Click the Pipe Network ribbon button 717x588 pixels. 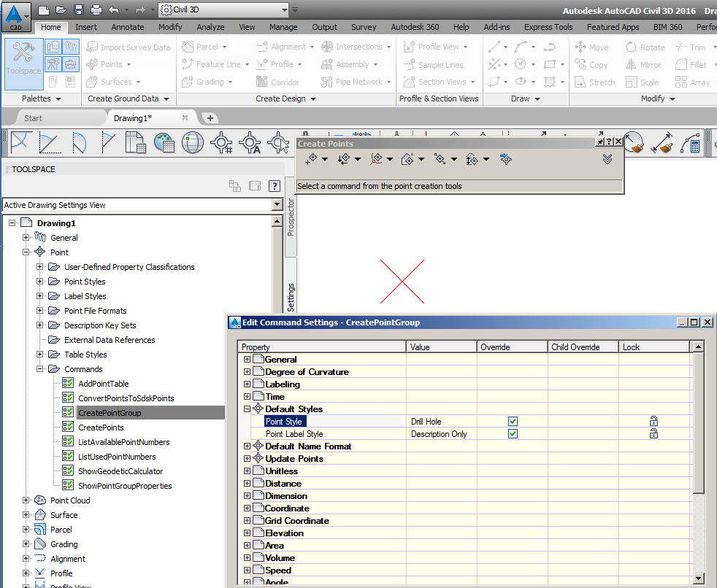[x=356, y=82]
